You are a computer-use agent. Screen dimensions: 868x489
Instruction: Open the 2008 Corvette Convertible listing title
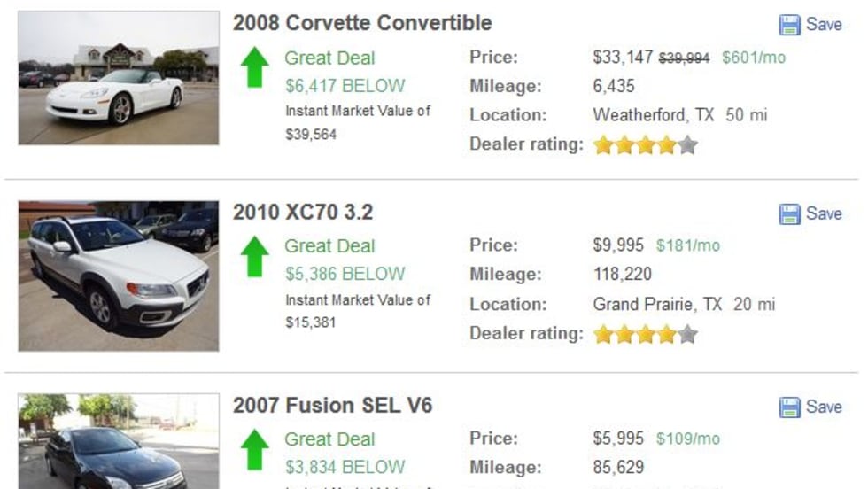(362, 23)
